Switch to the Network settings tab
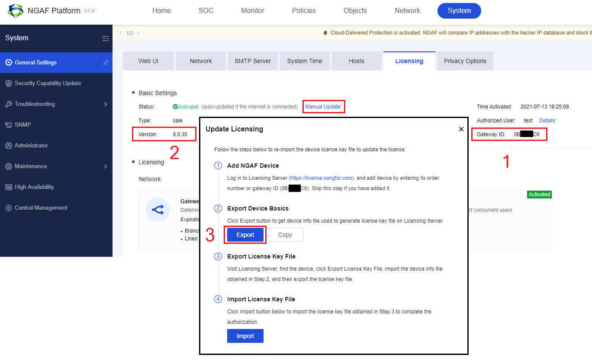The image size is (592, 364). [201, 61]
